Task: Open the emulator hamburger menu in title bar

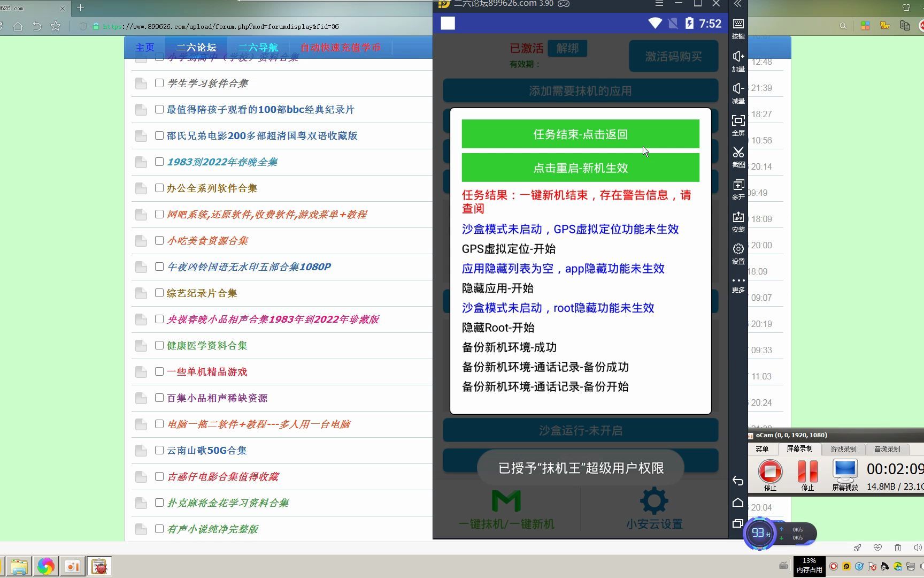Action: [x=659, y=4]
